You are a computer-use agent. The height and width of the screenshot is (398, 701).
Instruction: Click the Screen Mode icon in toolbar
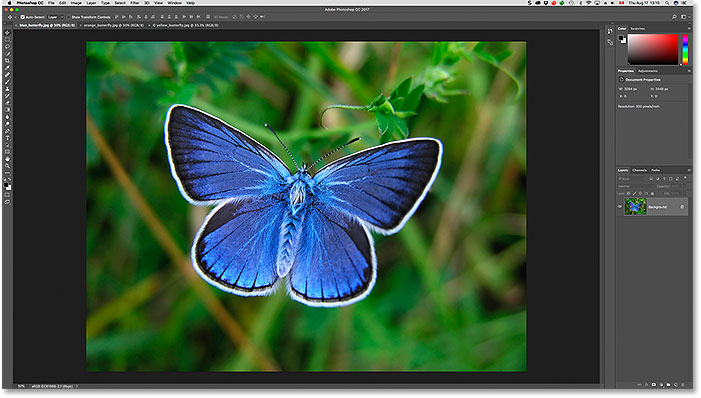pyautogui.click(x=7, y=202)
